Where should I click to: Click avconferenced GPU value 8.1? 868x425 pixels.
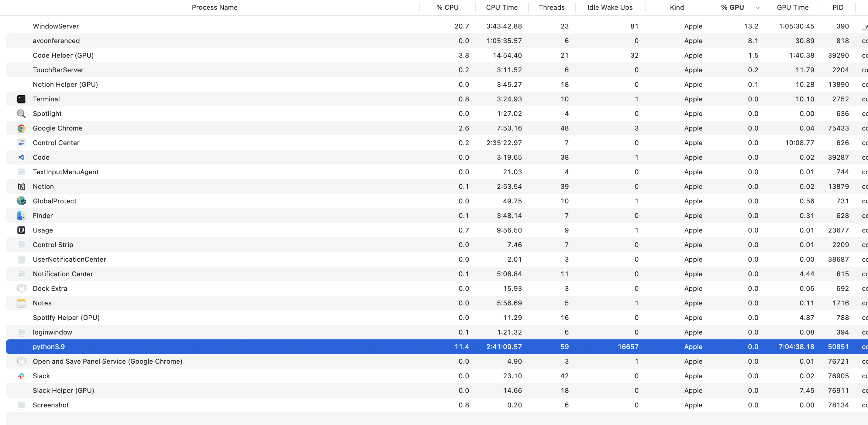[753, 41]
